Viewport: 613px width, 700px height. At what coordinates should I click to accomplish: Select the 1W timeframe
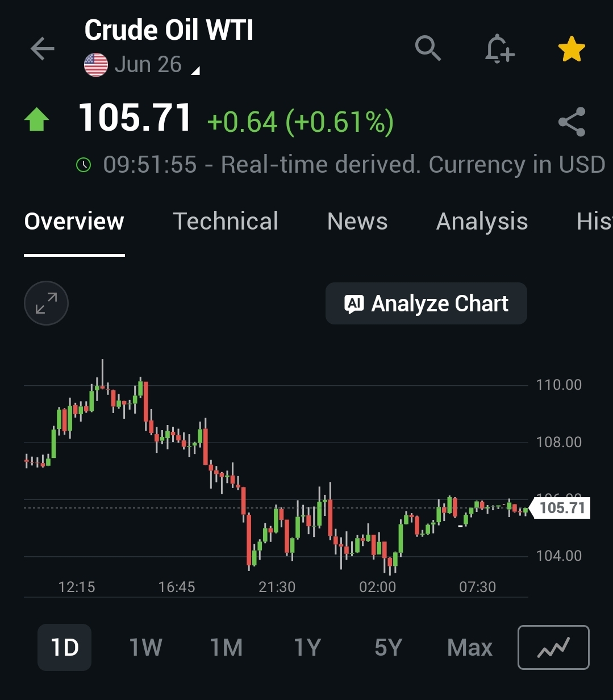pos(145,647)
